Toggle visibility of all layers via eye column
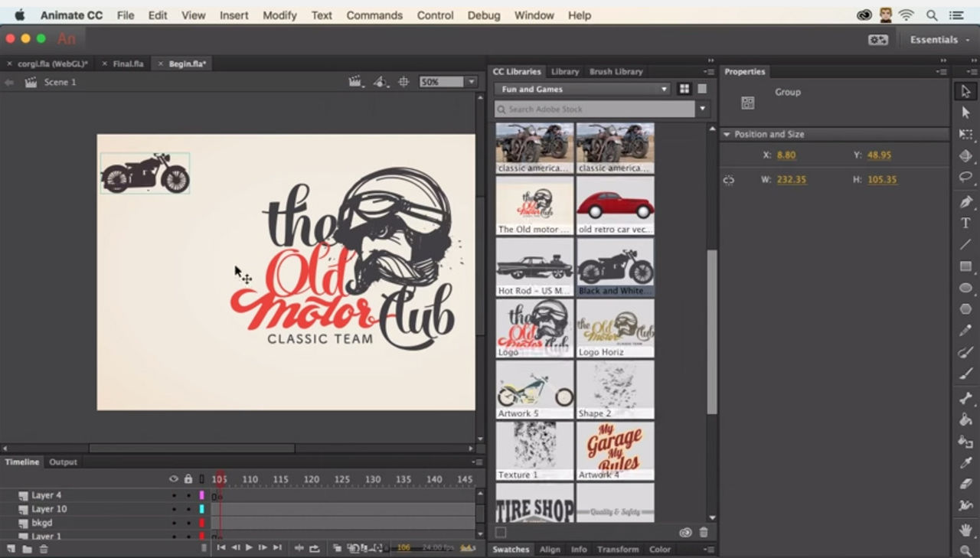 [x=174, y=478]
